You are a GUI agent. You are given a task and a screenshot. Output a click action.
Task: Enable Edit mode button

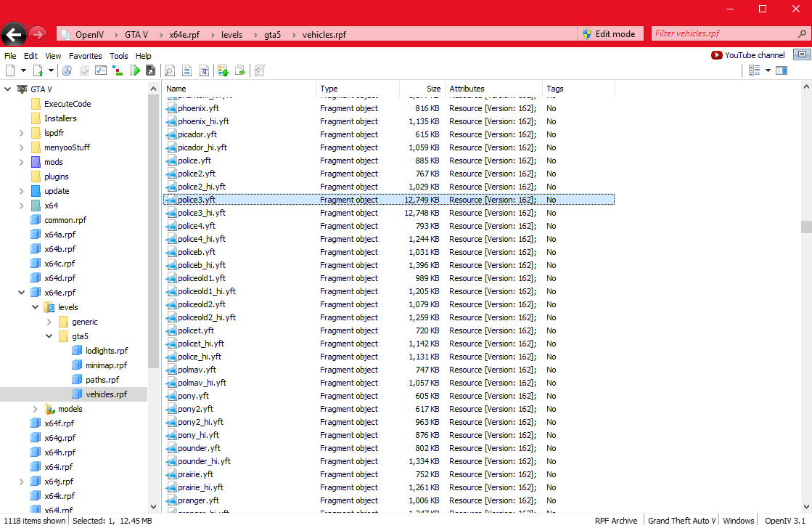[x=610, y=33]
